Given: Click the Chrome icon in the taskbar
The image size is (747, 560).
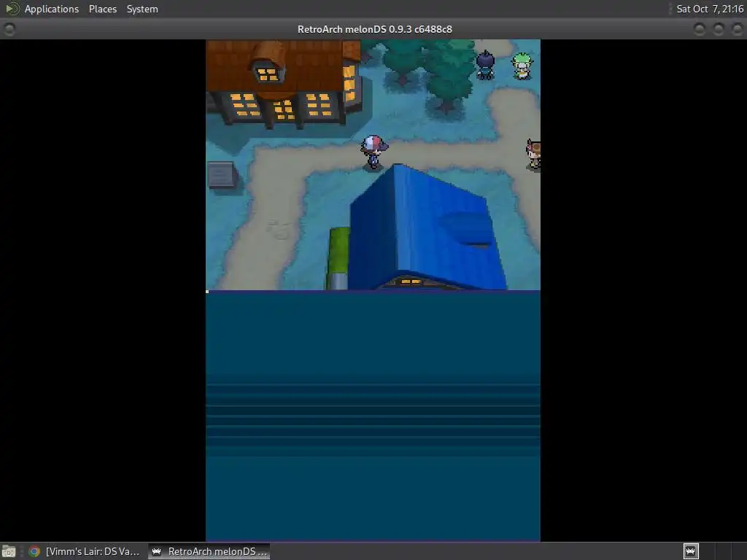Looking at the screenshot, I should [x=34, y=551].
